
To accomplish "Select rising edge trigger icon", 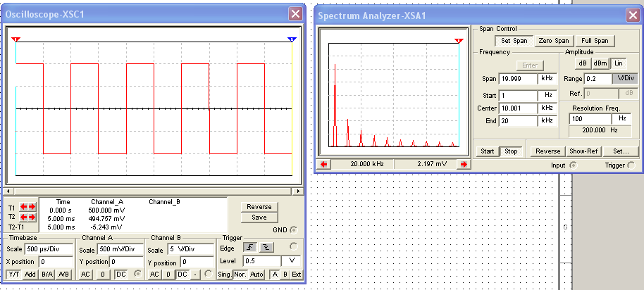I will [x=250, y=247].
